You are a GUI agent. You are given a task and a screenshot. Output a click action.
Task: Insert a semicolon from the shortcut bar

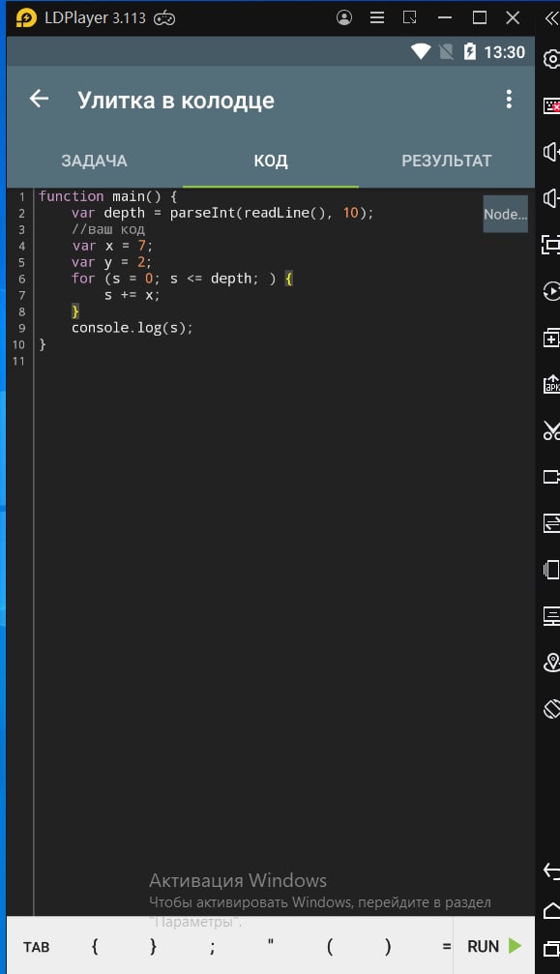(x=213, y=947)
